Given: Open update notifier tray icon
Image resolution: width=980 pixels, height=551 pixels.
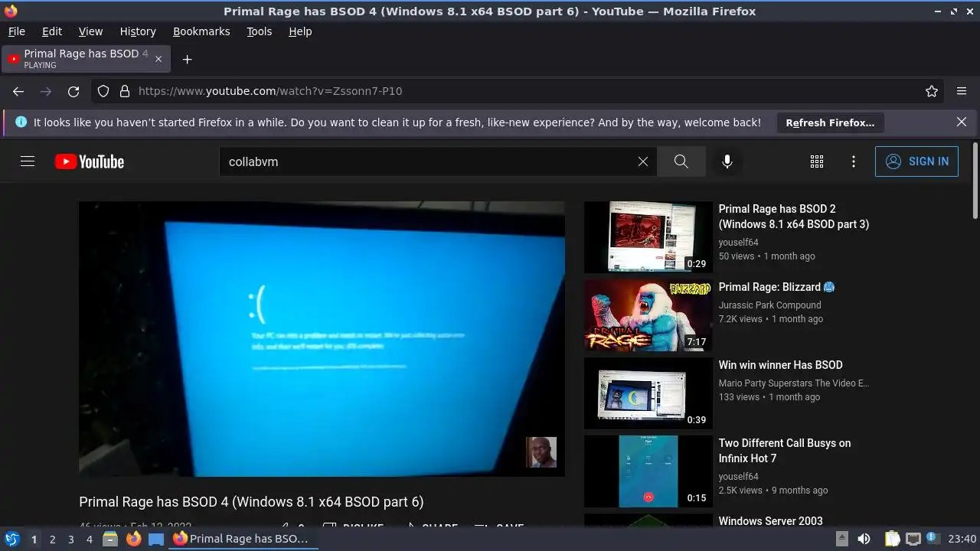Looking at the screenshot, I should [x=933, y=539].
